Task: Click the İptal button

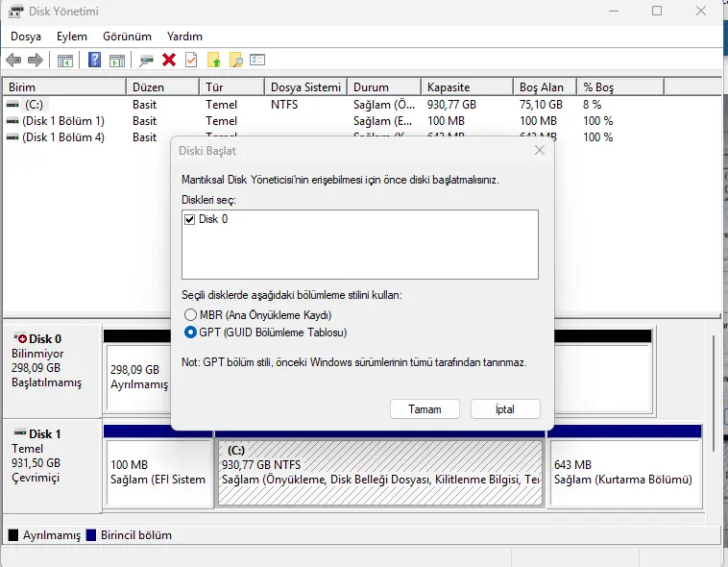Action: tap(505, 409)
